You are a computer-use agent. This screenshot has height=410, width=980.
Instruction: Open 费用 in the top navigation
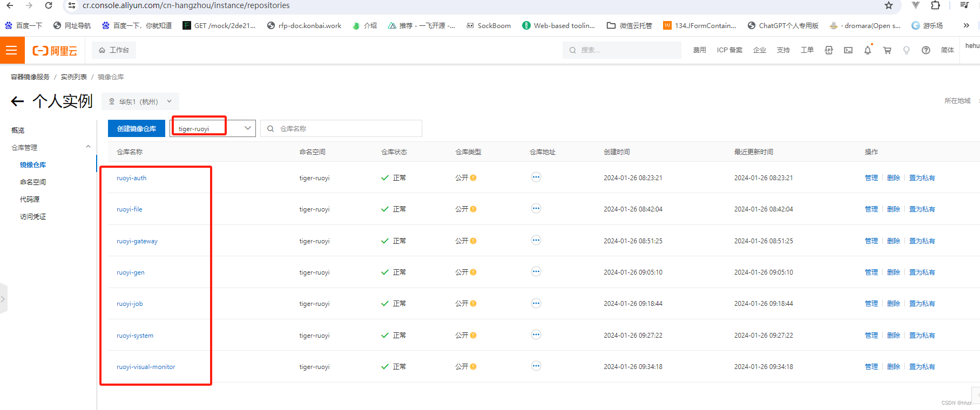pyautogui.click(x=699, y=50)
